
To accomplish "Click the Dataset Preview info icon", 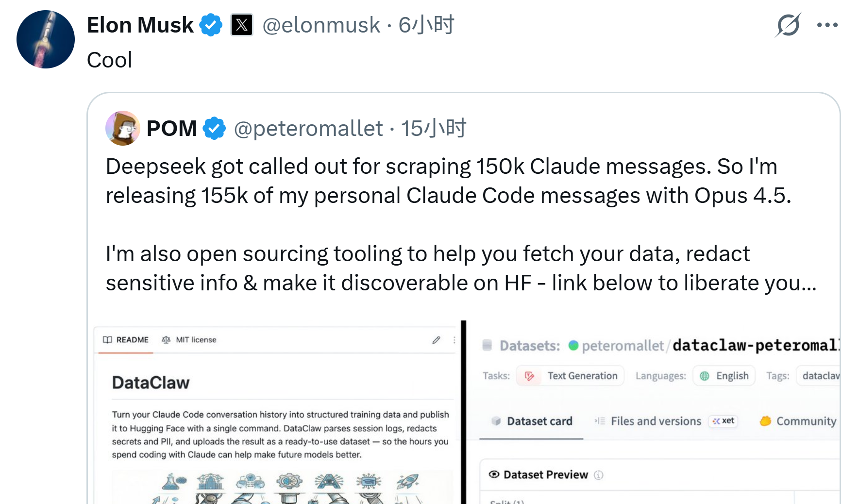I will click(598, 475).
